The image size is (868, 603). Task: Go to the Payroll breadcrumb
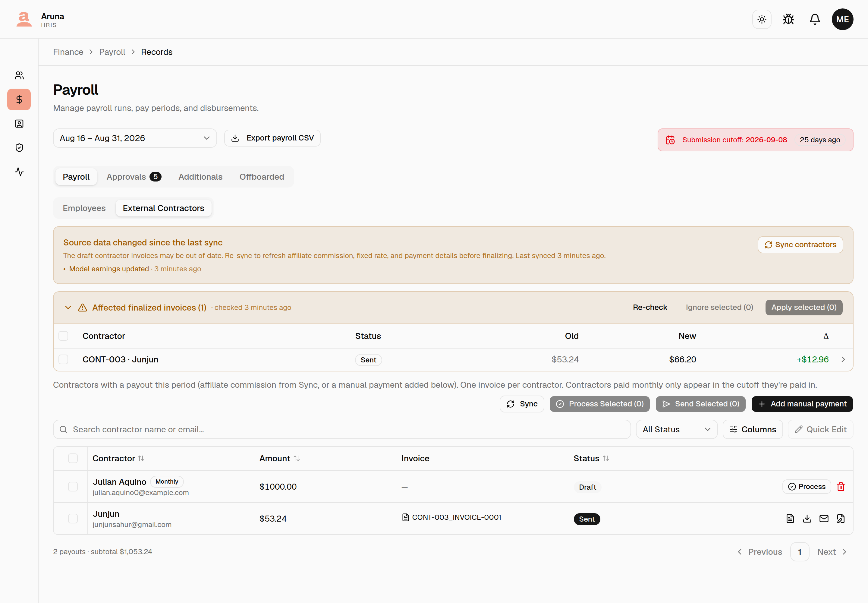[x=112, y=52]
